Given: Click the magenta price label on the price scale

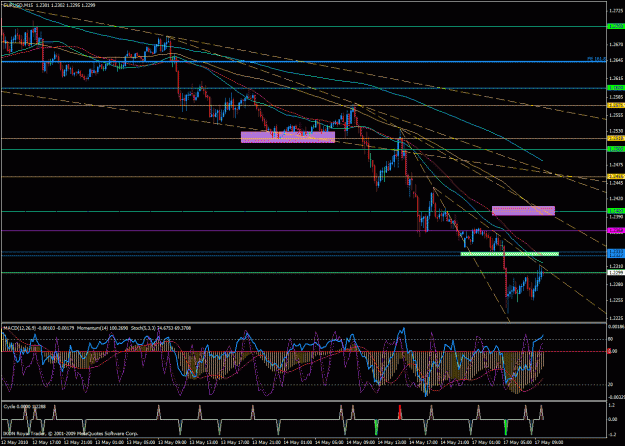Looking at the screenshot, I should (x=614, y=230).
